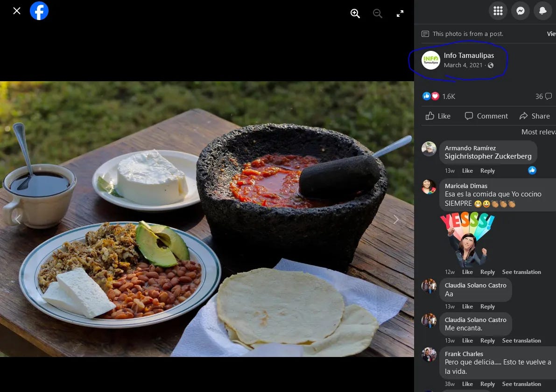
Task: View like reaction on Armando's comment
Action: 532,170
